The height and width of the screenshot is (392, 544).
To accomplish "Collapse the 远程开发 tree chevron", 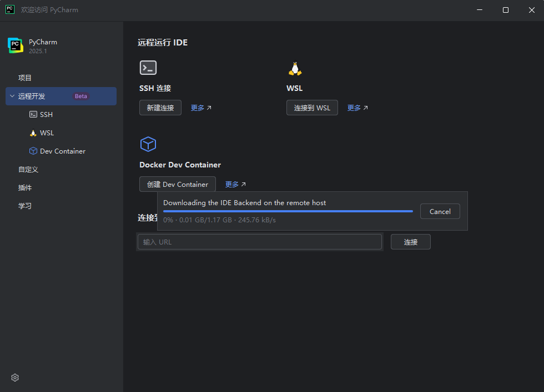I will (x=12, y=96).
